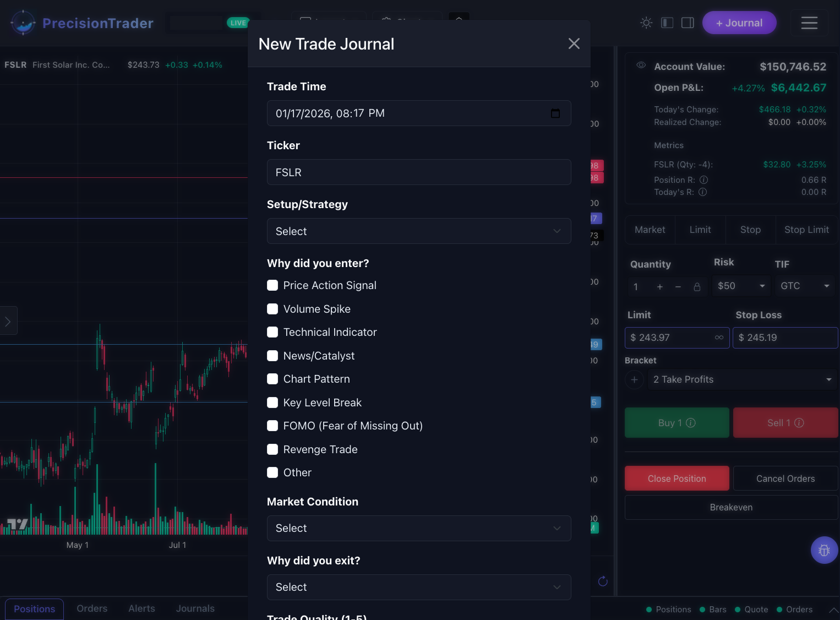
Task: Open Today's R info icon
Action: pyautogui.click(x=702, y=192)
